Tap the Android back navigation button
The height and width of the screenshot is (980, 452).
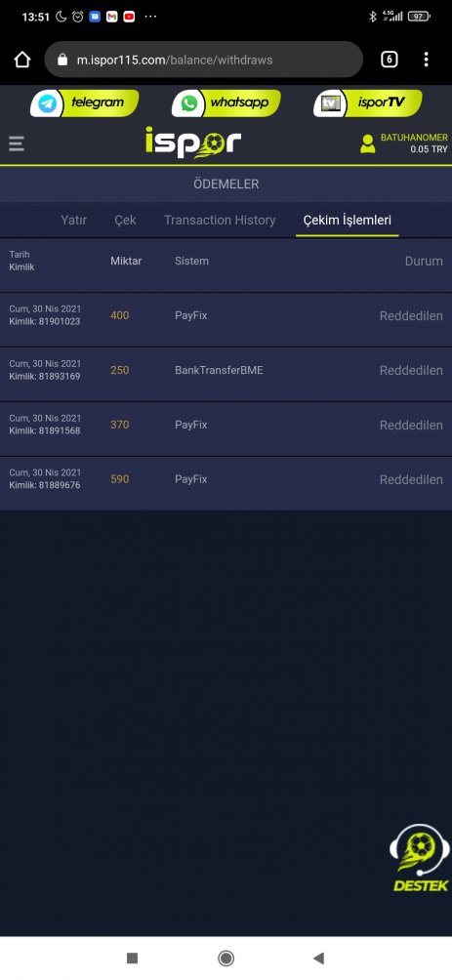[319, 958]
